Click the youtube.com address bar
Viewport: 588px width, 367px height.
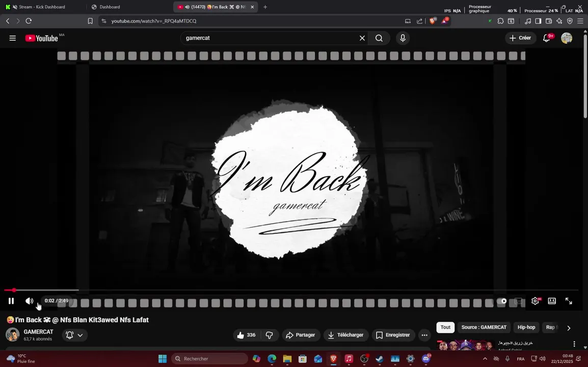251,21
